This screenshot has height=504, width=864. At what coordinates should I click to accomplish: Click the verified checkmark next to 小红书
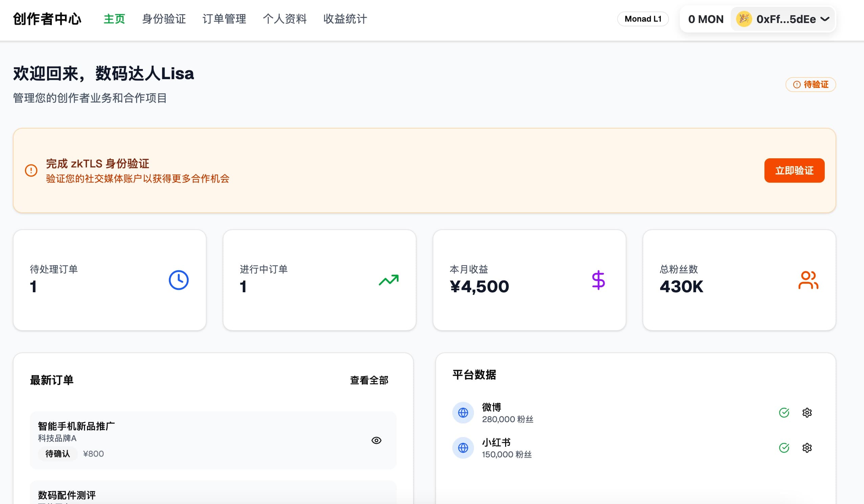784,448
